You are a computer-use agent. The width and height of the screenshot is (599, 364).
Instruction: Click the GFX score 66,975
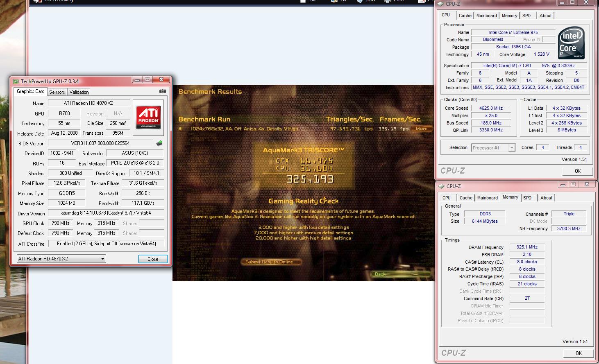tap(316, 161)
